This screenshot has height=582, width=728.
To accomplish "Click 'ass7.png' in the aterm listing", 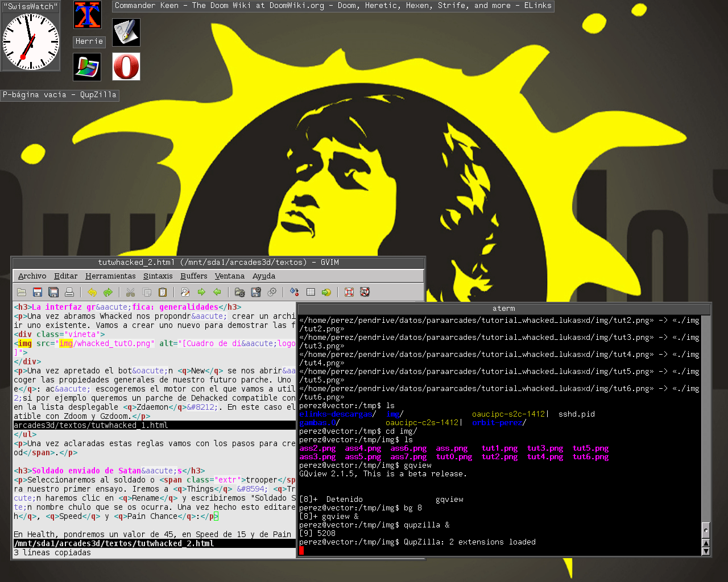I will 408,457.
